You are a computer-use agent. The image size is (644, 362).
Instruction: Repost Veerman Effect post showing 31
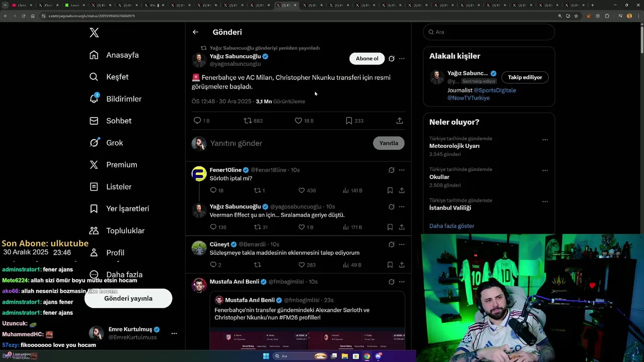tap(257, 227)
